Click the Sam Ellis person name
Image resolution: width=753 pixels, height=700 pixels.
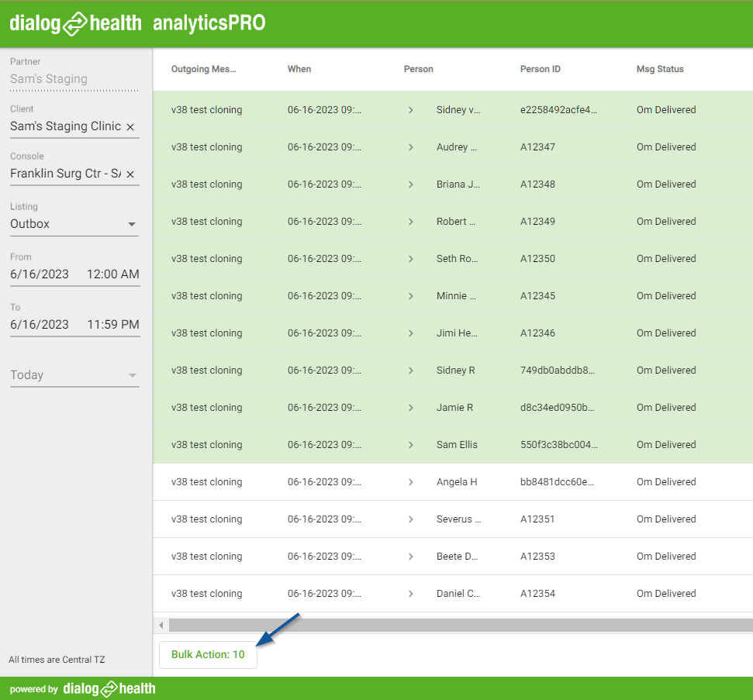pyautogui.click(x=457, y=445)
